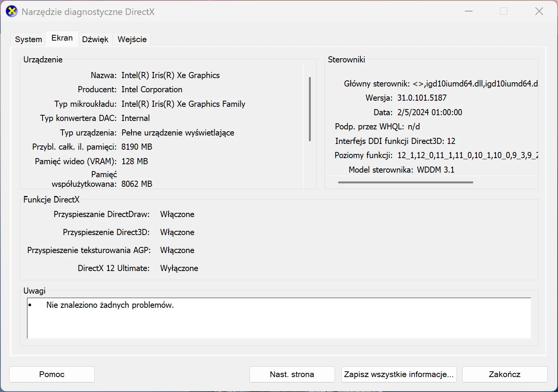
Task: Click the DirectX diagnostic tool icon in title bar
Action: [11, 11]
